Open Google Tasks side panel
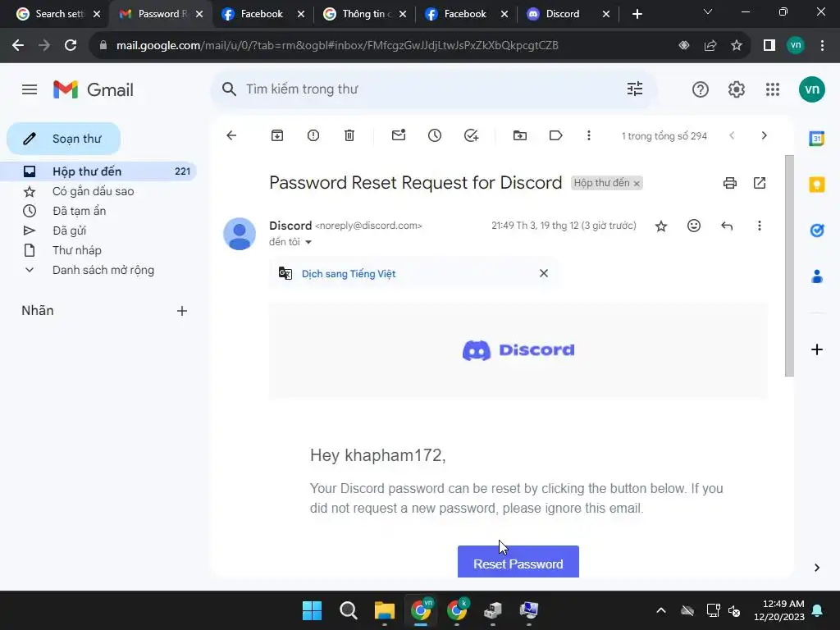Image resolution: width=840 pixels, height=630 pixels. point(816,231)
